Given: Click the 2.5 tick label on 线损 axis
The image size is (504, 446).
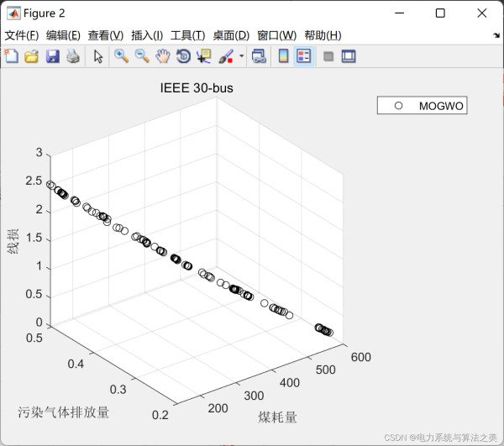Looking at the screenshot, I should point(34,181).
